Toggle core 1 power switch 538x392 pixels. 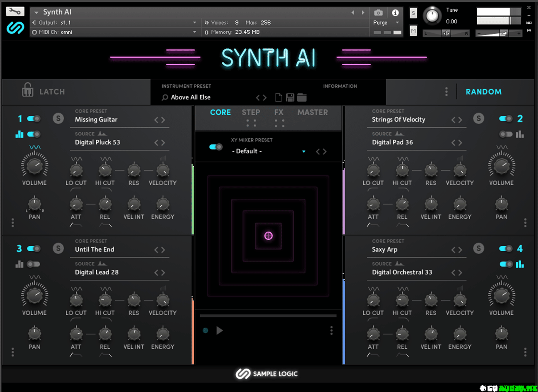tap(33, 119)
